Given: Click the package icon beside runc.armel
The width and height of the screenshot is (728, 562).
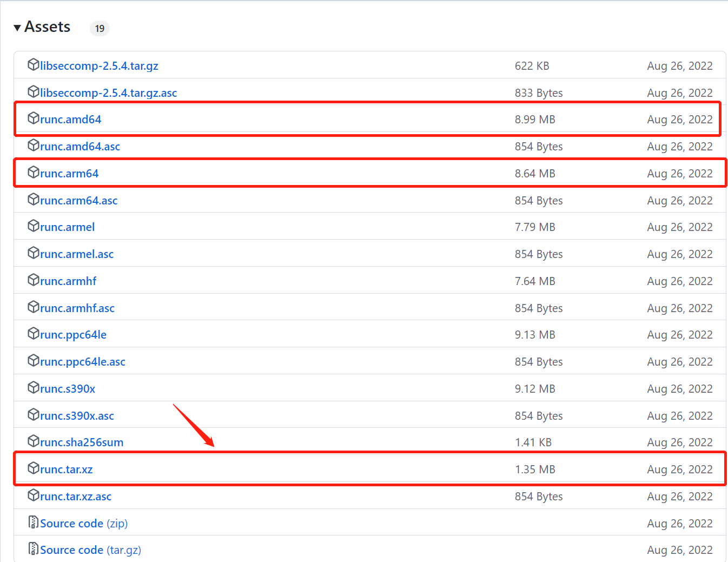Looking at the screenshot, I should click(34, 226).
